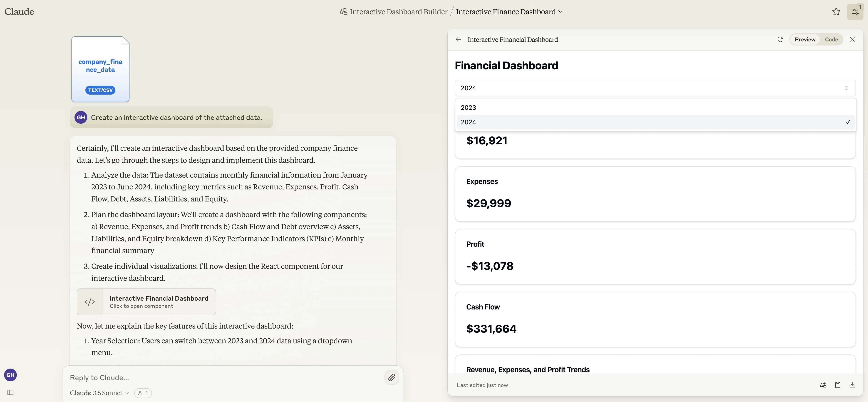Click the publish artifact icon

coord(823,385)
